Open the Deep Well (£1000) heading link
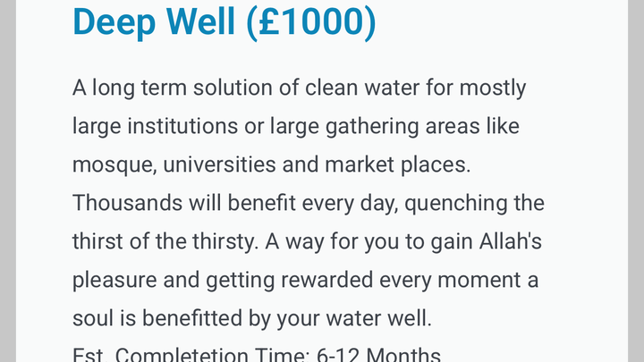This screenshot has height=362, width=644. (225, 21)
